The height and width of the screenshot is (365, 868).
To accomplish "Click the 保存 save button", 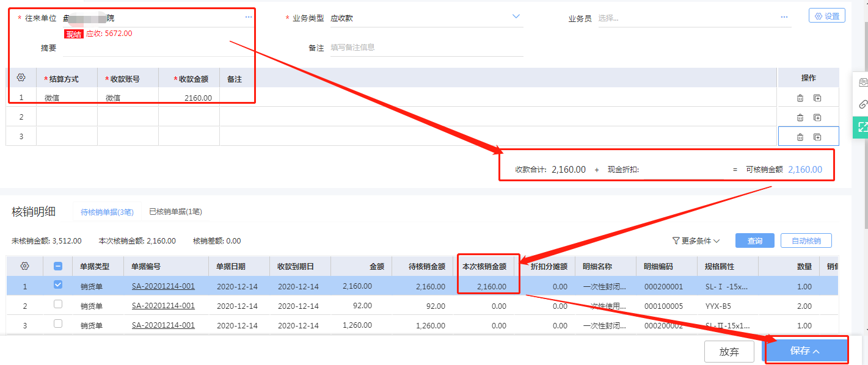I will point(806,351).
